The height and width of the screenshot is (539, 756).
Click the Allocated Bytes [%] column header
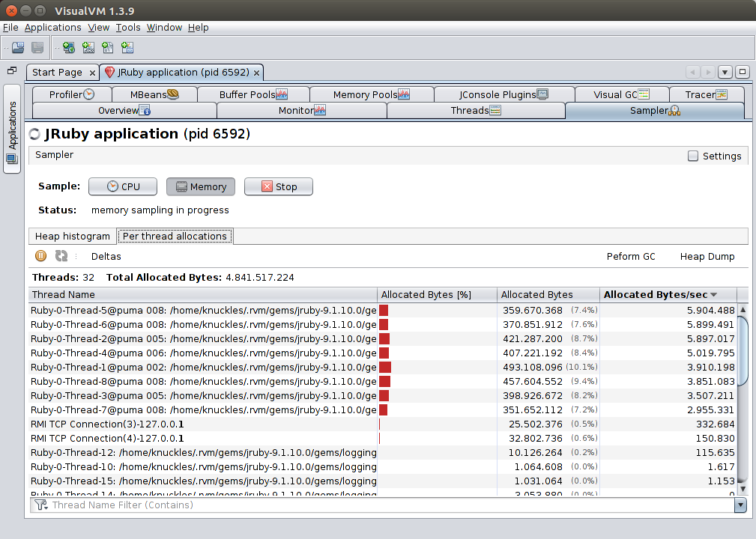437,294
